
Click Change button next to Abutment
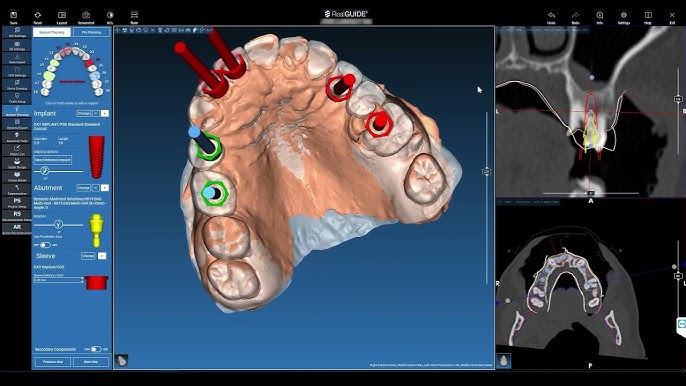83,188
